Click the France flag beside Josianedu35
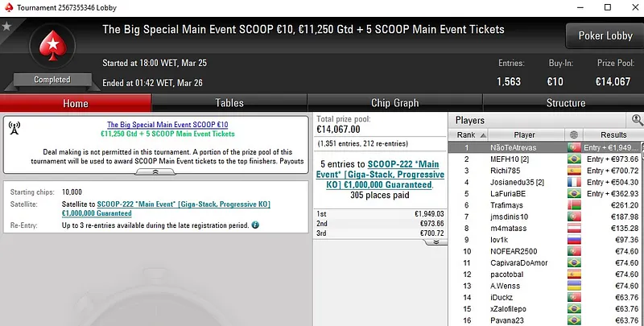The height and width of the screenshot is (326, 644). (x=573, y=183)
